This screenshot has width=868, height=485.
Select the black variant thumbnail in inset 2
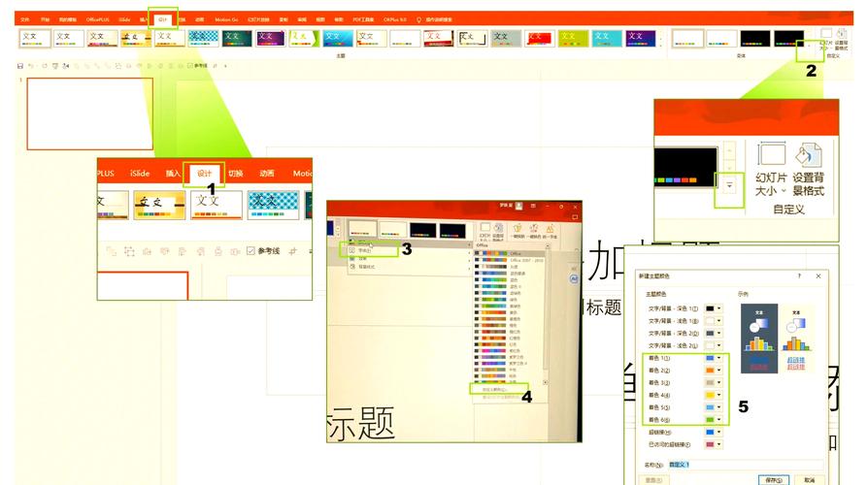tap(685, 167)
